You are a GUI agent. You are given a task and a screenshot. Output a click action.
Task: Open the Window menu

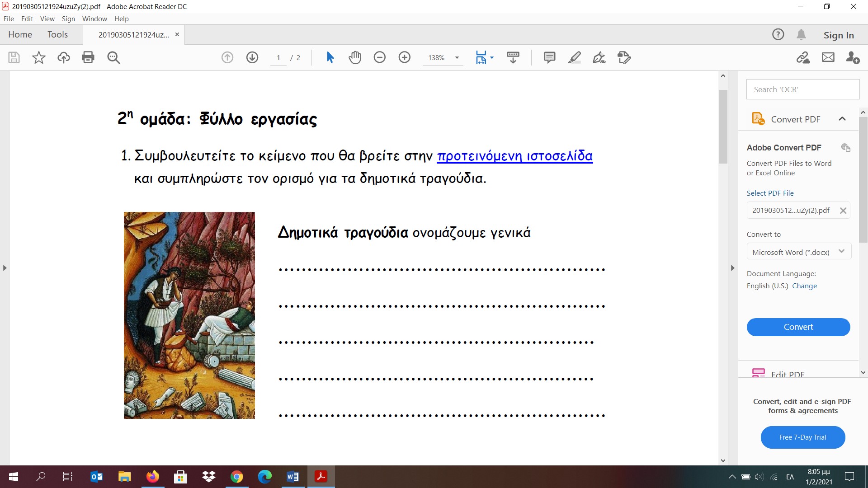coord(94,19)
